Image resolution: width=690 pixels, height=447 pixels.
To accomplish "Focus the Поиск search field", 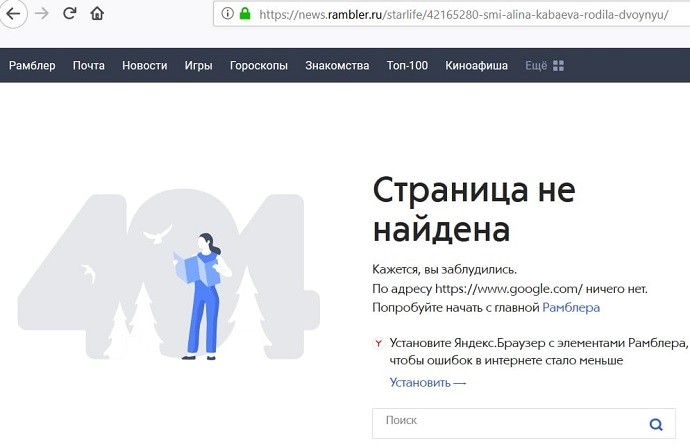I will [524, 423].
